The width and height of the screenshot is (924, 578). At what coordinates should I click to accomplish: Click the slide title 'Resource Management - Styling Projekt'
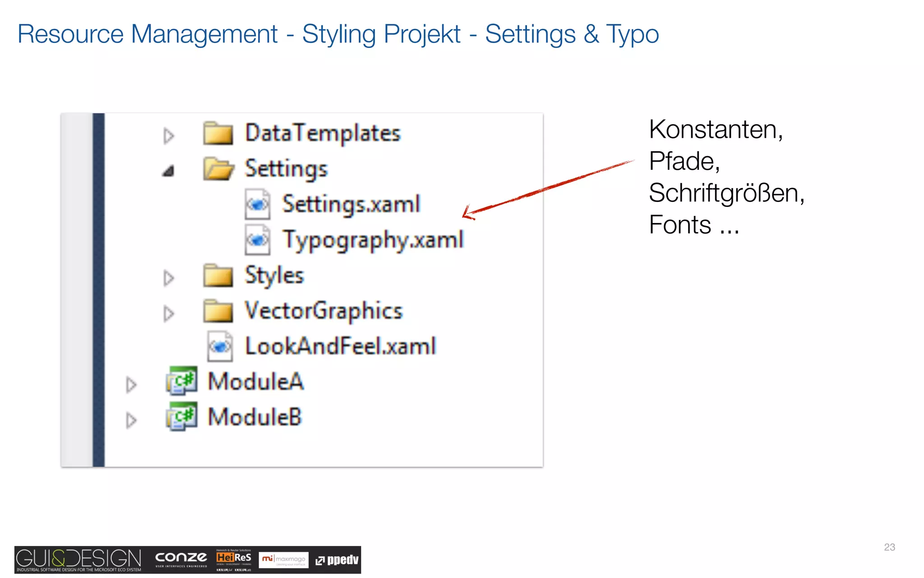(239, 34)
